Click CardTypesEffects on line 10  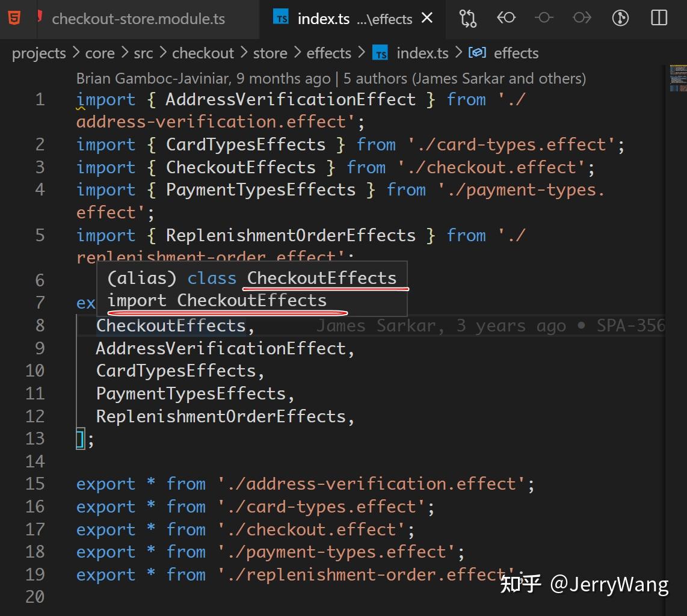(176, 371)
